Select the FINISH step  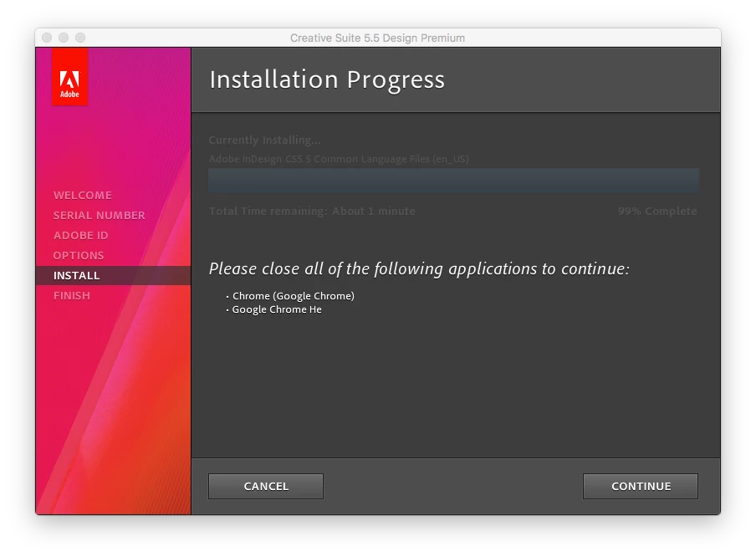71,295
